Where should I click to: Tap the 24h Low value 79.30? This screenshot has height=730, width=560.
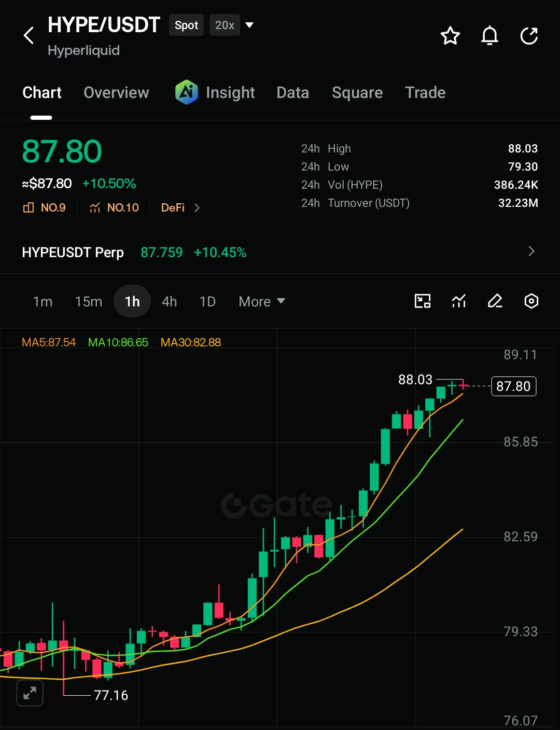(523, 167)
